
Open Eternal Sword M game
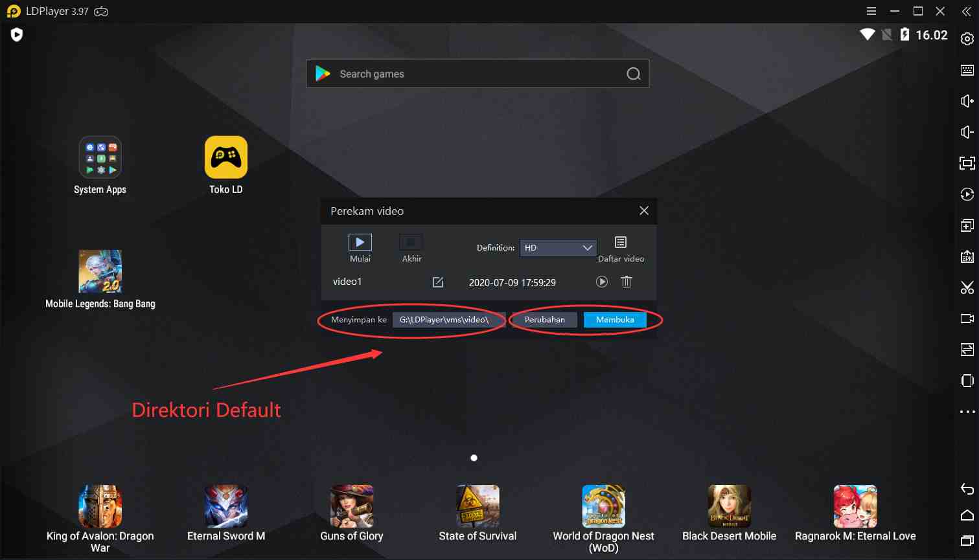(226, 513)
